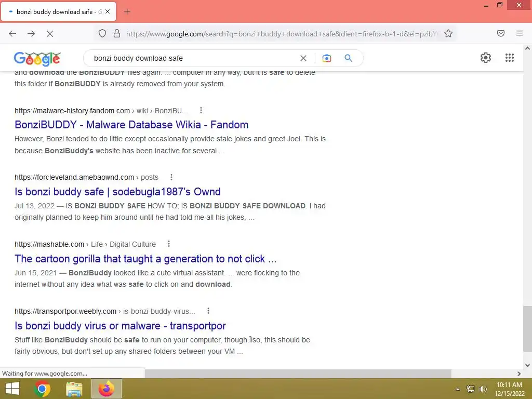Switch to Firefox taskbar button

[107, 389]
